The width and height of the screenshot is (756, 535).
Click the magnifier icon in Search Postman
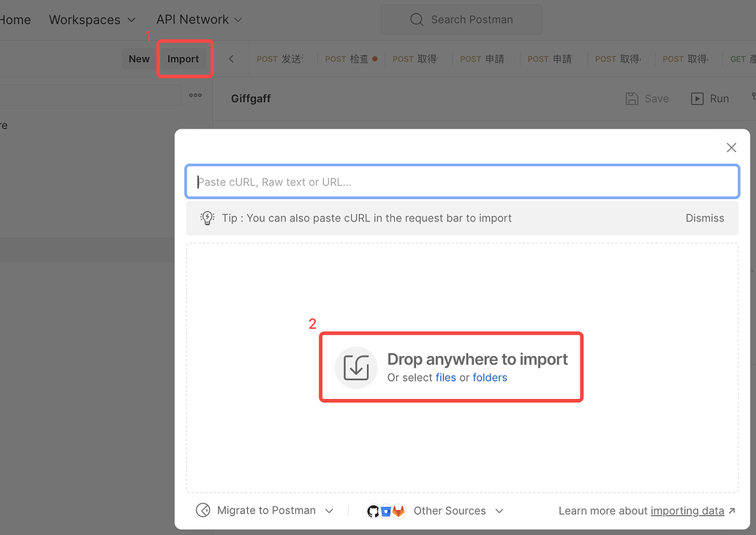(x=417, y=20)
